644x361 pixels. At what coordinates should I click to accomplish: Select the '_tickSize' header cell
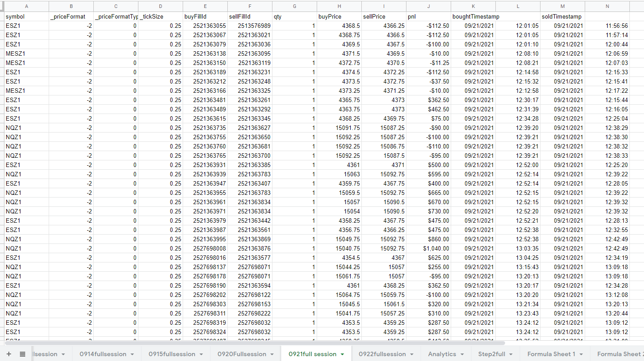pos(161,16)
